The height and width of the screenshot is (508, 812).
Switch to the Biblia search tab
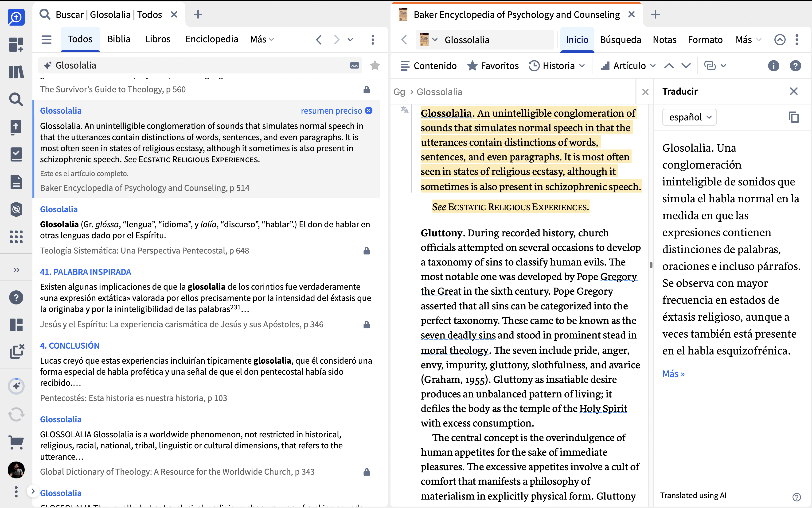[119, 39]
